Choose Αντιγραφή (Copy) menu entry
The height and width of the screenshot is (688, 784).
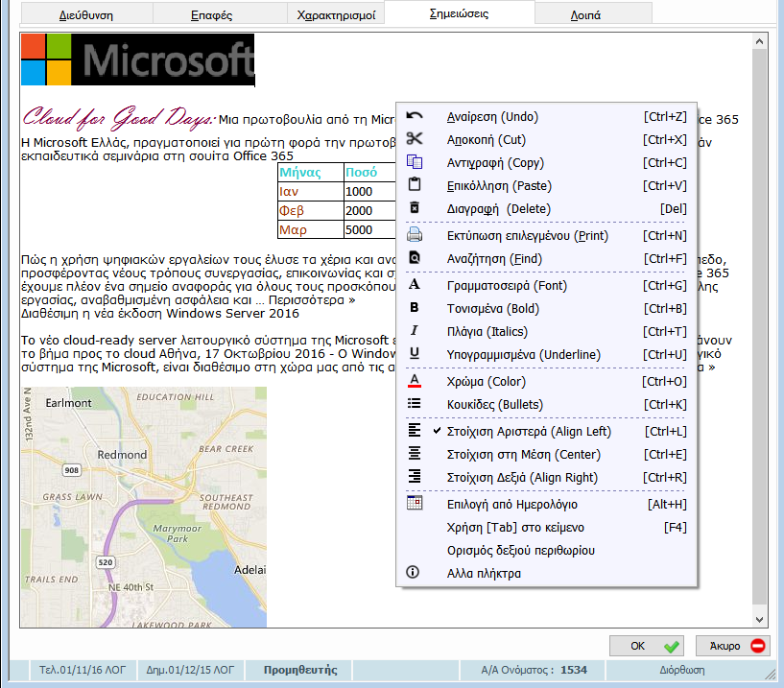point(546,162)
